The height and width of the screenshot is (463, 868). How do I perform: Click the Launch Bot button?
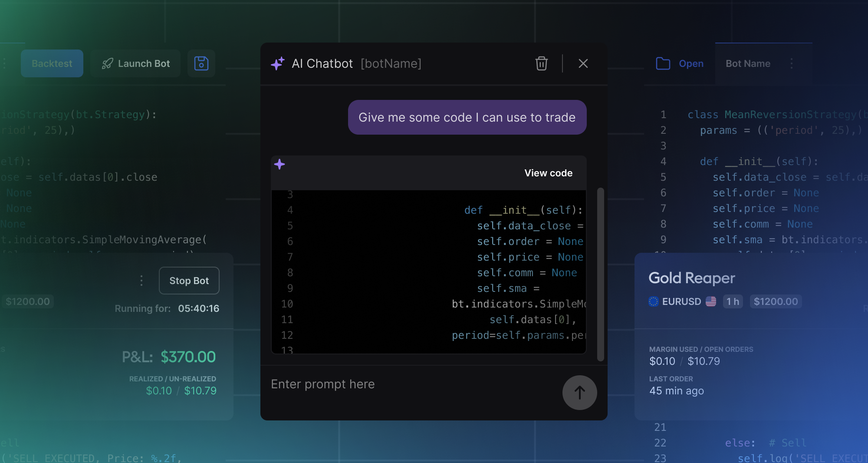tap(135, 63)
